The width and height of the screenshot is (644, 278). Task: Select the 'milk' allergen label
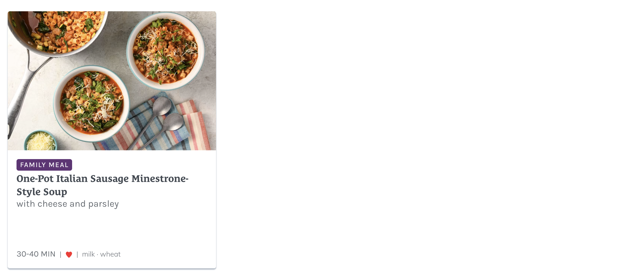(88, 254)
